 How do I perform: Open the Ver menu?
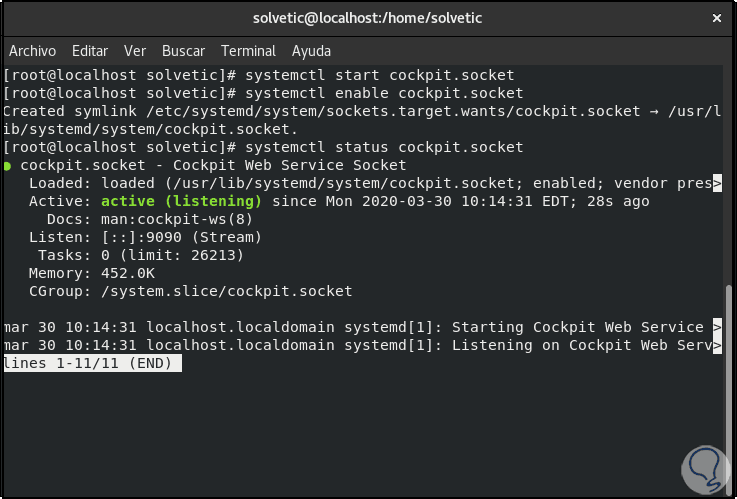[135, 51]
